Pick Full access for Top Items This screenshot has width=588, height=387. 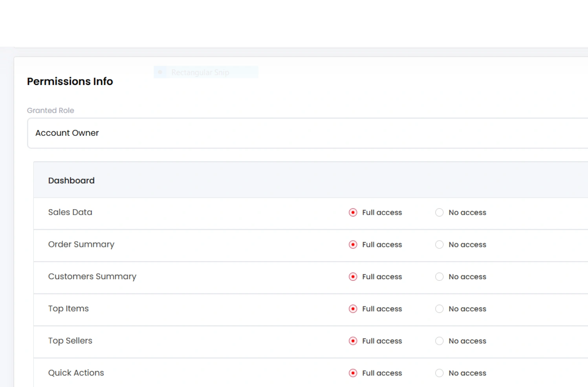tap(353, 309)
